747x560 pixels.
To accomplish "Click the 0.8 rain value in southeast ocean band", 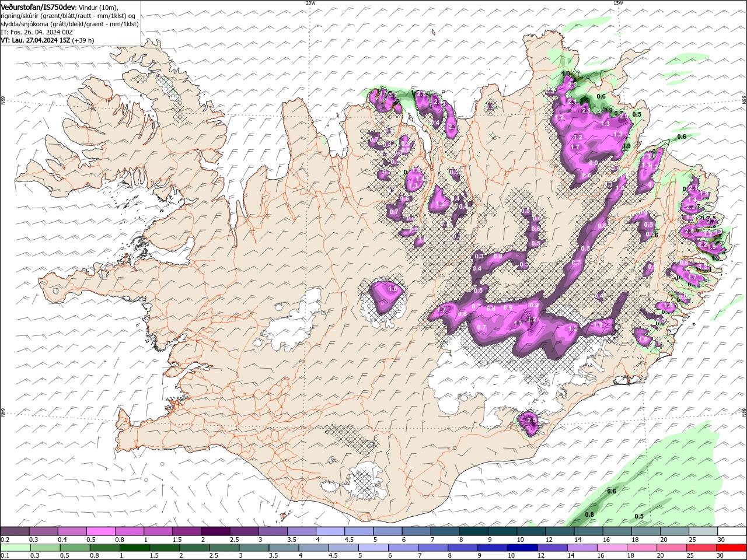I will click(589, 514).
